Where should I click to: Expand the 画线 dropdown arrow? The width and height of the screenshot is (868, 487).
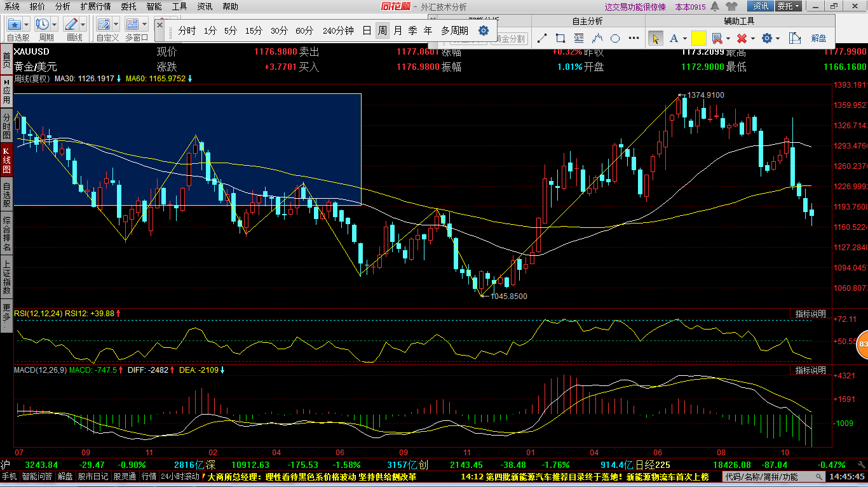click(83, 25)
